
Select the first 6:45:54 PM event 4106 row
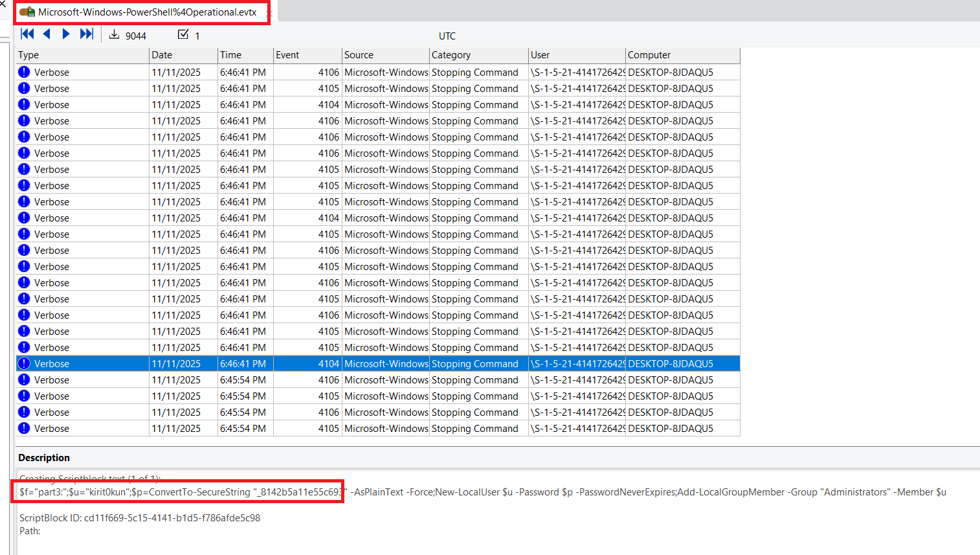(x=377, y=380)
